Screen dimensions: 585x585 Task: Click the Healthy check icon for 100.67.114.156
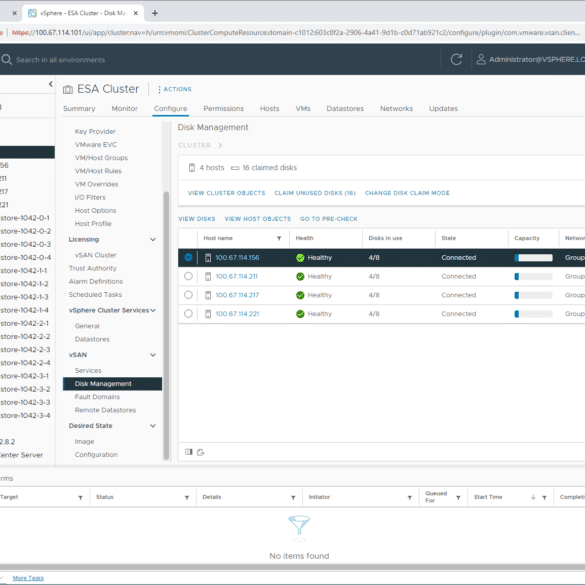coord(300,258)
